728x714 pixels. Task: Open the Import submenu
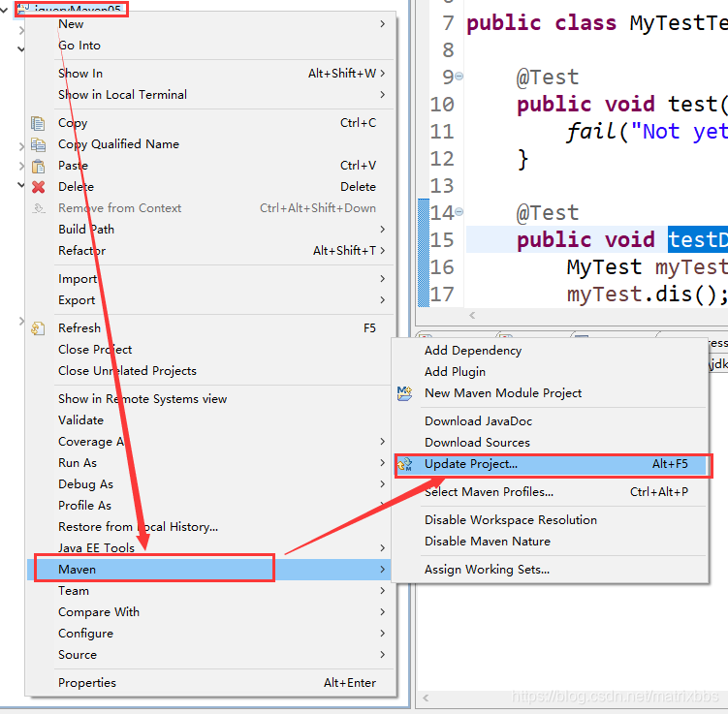coord(210,279)
